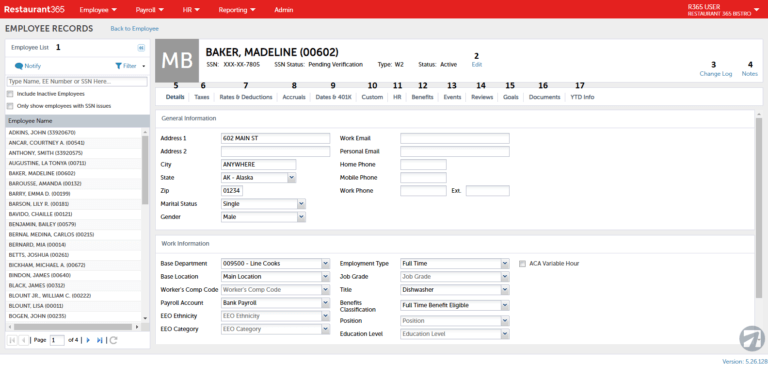Viewport: 768px width, 366px height.
Task: Open the State dropdown
Action: tap(291, 177)
